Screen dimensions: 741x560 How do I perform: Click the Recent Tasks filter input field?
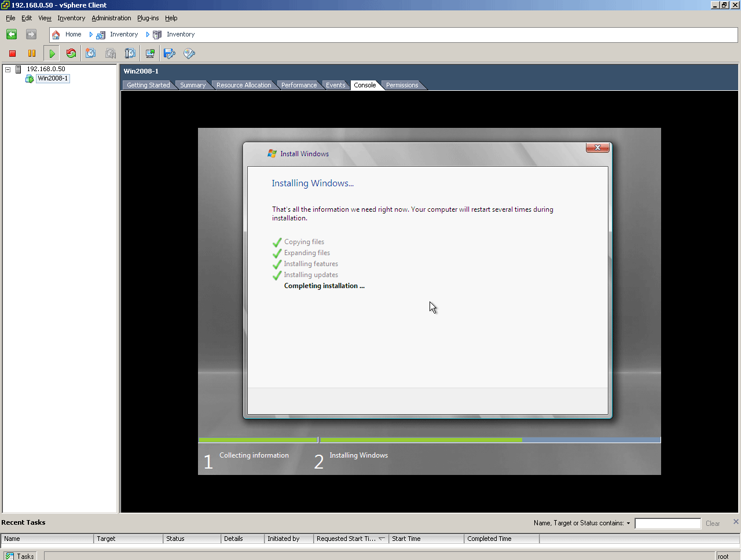point(667,524)
